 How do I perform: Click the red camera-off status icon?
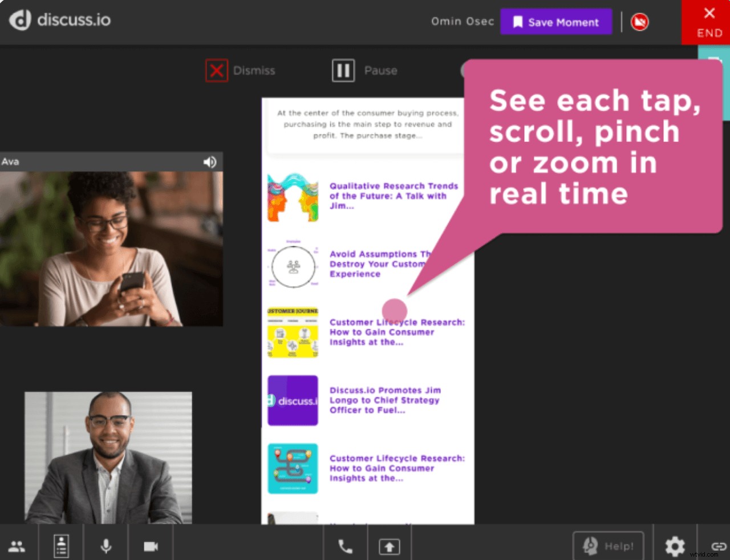point(639,22)
